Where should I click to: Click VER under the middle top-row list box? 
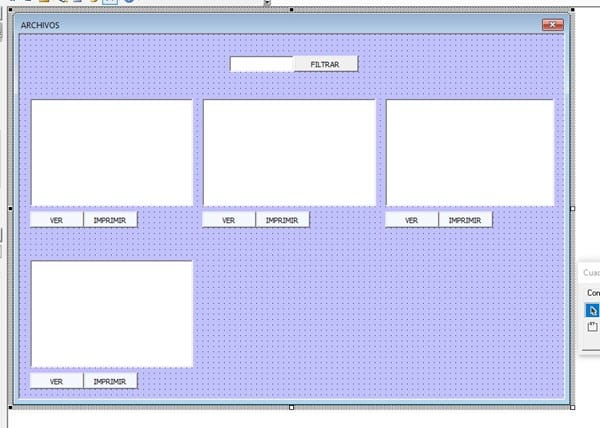[229, 220]
